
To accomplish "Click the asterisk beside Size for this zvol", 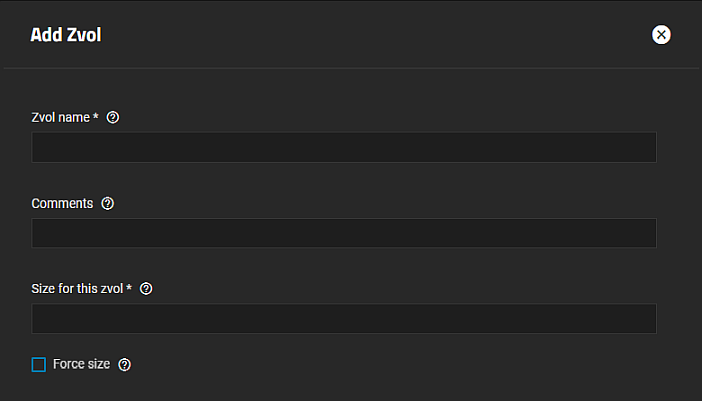I will pyautogui.click(x=130, y=289).
